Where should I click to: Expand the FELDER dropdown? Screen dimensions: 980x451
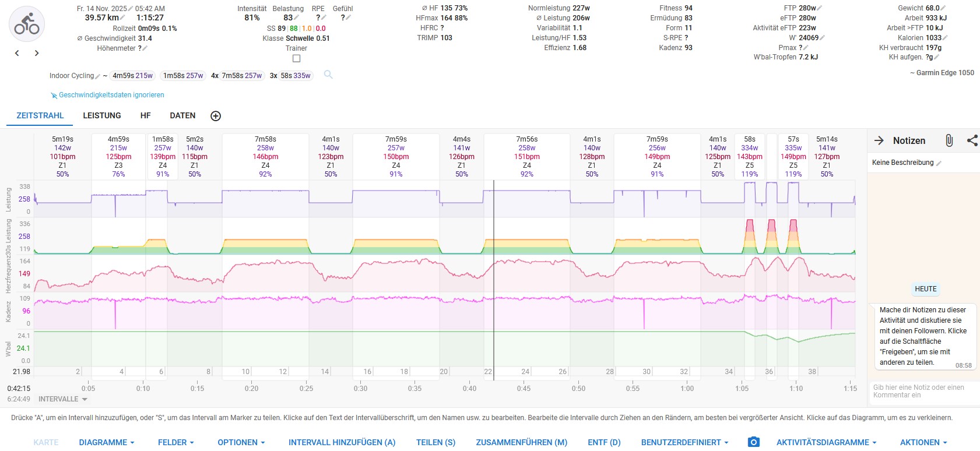click(x=175, y=442)
